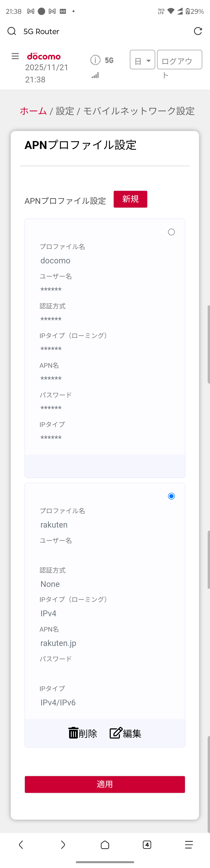Viewport: 210px width, 868px height.
Task: Tap the signal strength bars icon
Action: pyautogui.click(x=95, y=75)
